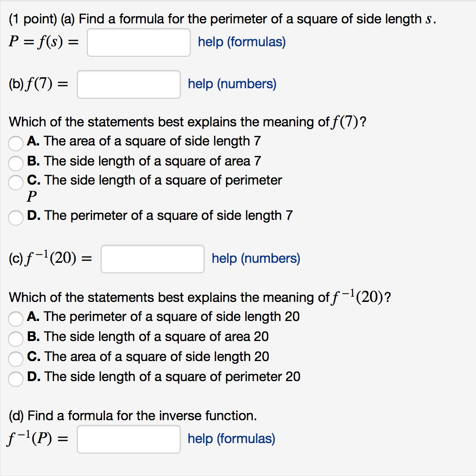Click the P = f(s) answer box

click(138, 42)
